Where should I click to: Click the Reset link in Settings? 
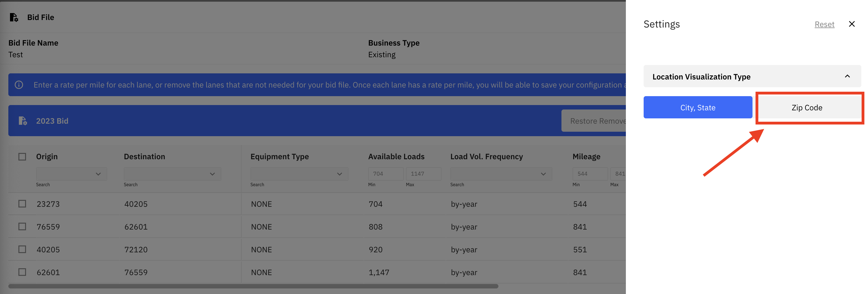[824, 24]
